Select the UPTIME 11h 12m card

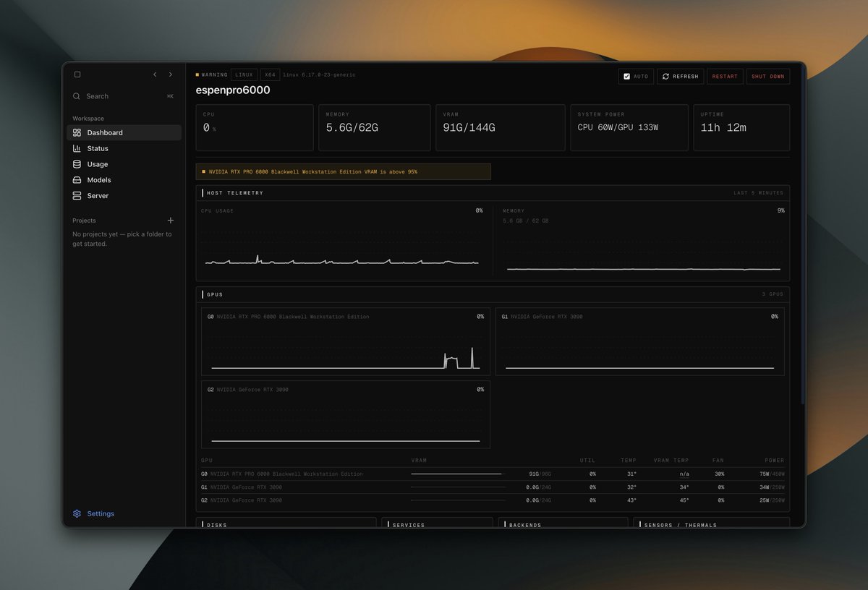tap(741, 127)
